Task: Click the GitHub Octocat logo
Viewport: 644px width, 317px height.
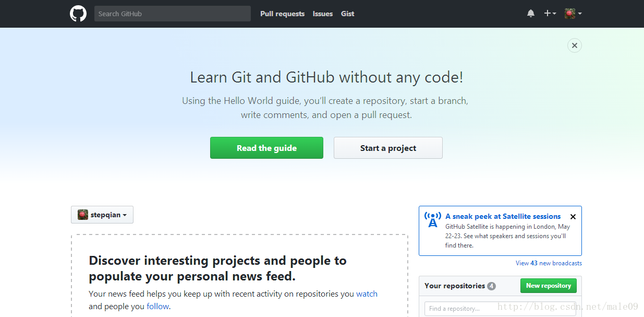Action: pyautogui.click(x=78, y=14)
